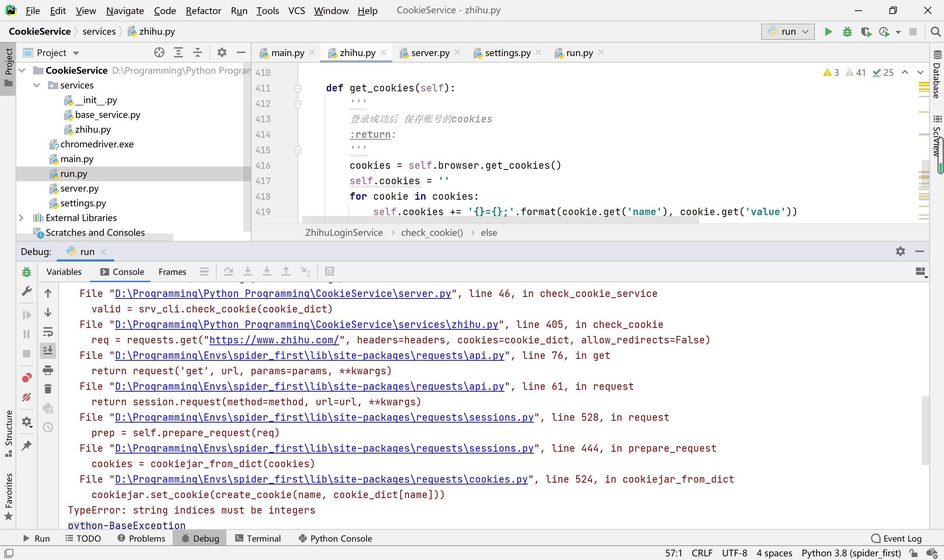Click Step Out in debugger toolbar

pos(286,271)
